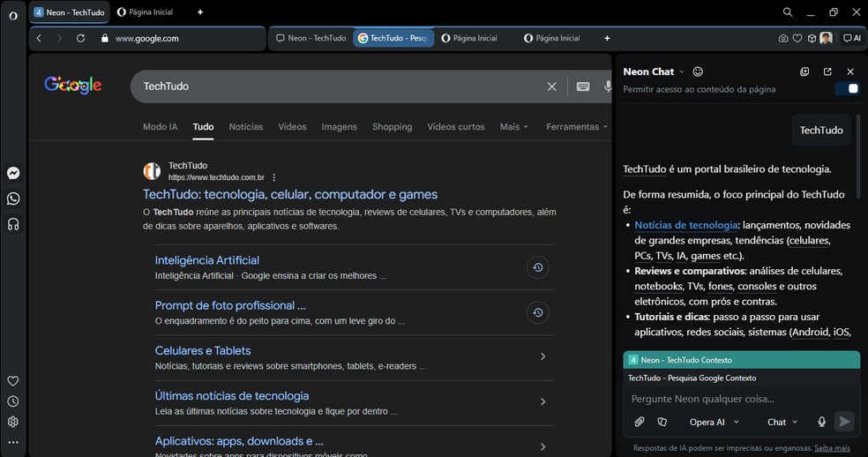Toggle page content access switch
Viewport: 868px width, 457px height.
(x=848, y=89)
